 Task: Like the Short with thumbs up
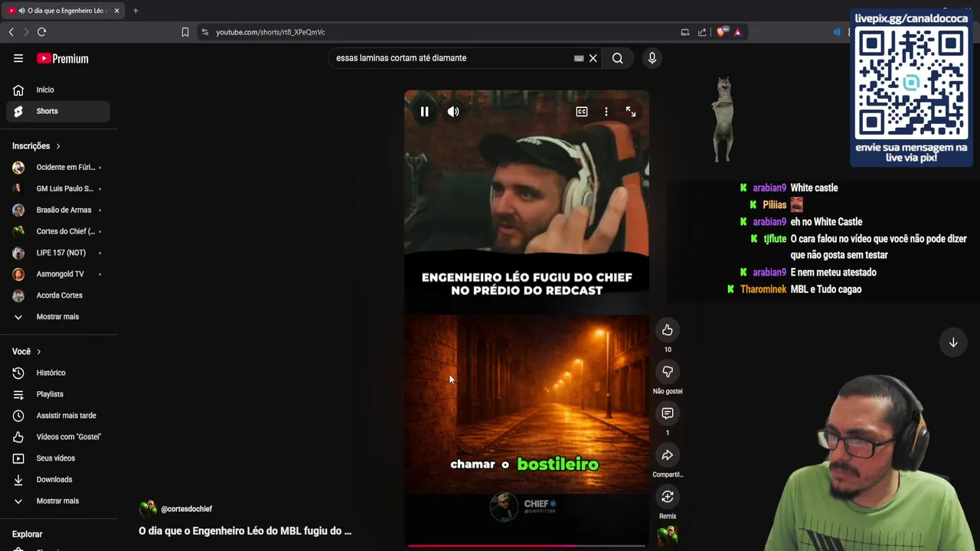pyautogui.click(x=668, y=330)
